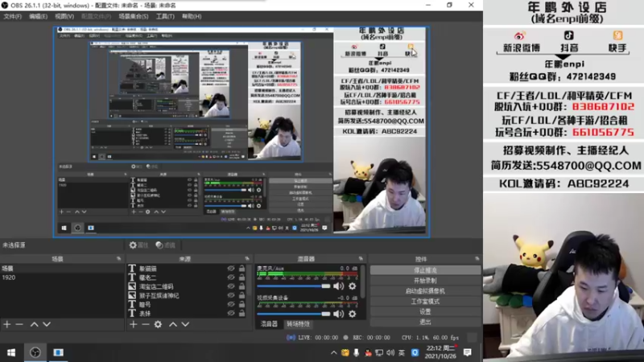
Task: Adjust the 视频采集设备 volume slider
Action: [294, 314]
